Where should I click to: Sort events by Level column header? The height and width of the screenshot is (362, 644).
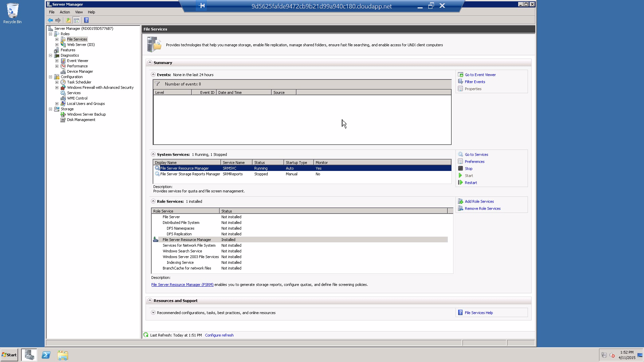[172, 93]
